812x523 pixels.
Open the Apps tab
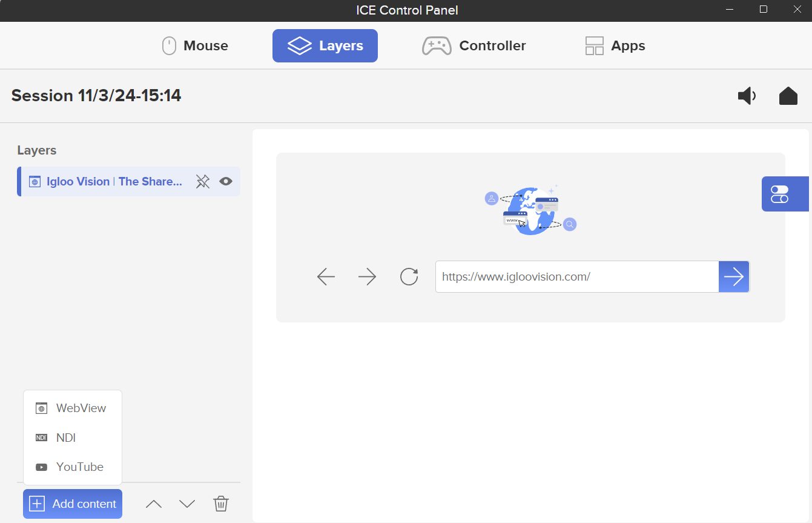click(615, 46)
